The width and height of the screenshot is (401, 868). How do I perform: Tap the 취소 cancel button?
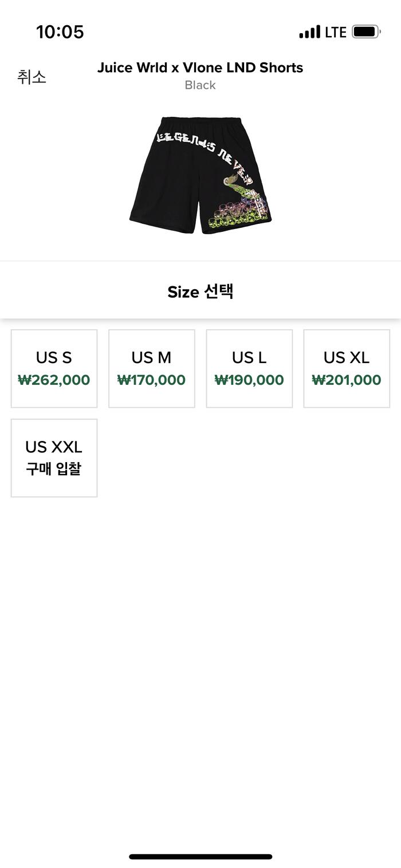(32, 77)
